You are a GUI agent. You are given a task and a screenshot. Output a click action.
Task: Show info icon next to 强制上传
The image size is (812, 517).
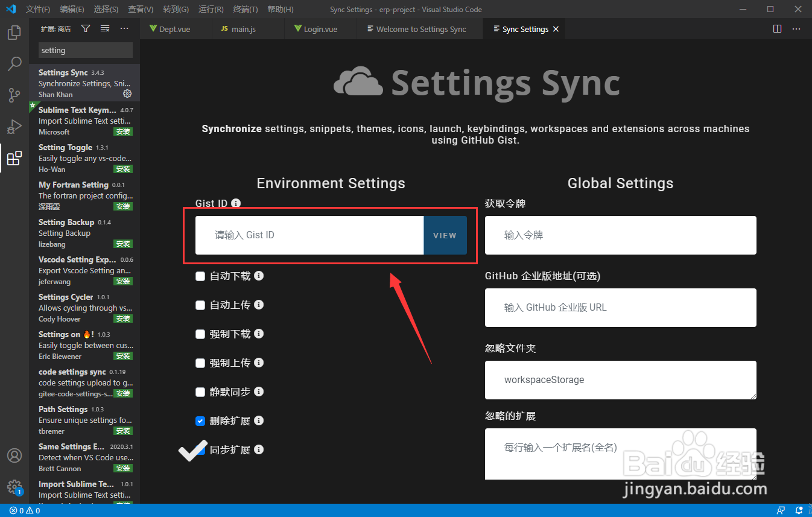pyautogui.click(x=259, y=363)
